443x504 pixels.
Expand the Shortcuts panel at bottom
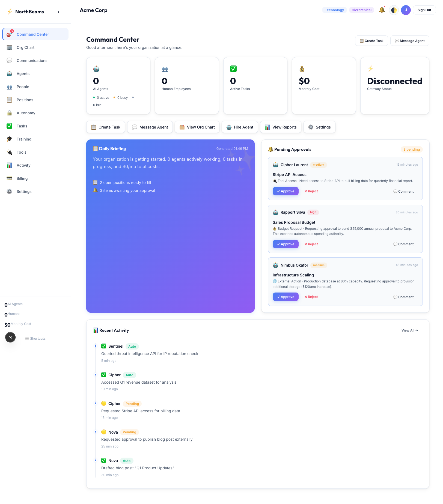point(35,338)
